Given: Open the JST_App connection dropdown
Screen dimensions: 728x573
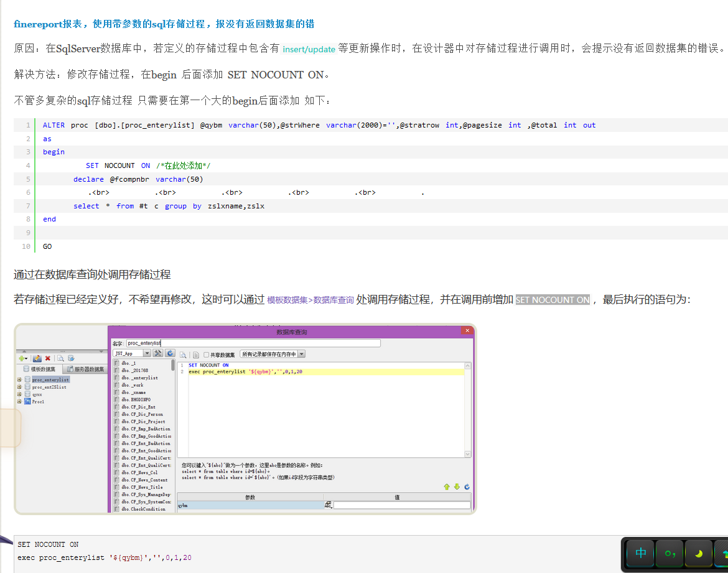Looking at the screenshot, I should [147, 353].
